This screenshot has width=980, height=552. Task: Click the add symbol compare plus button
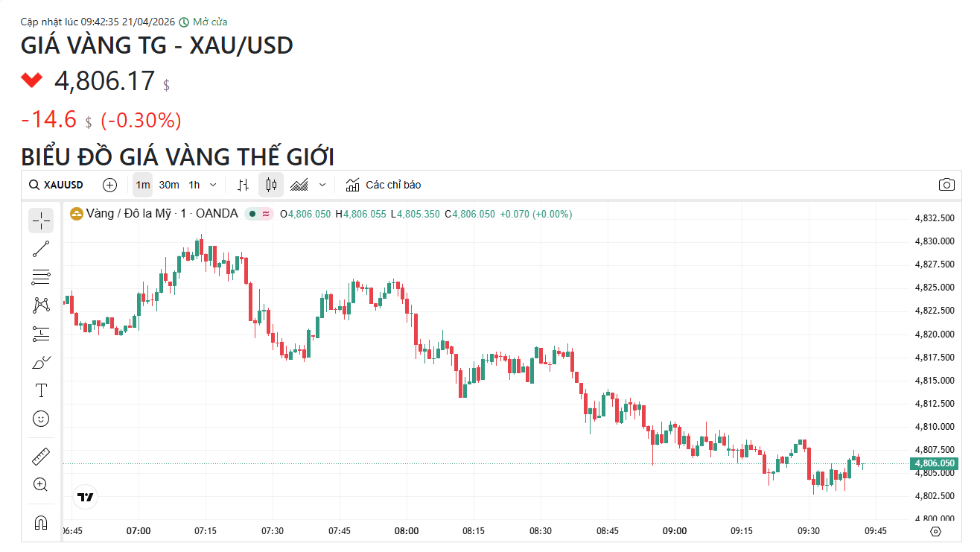click(x=110, y=185)
